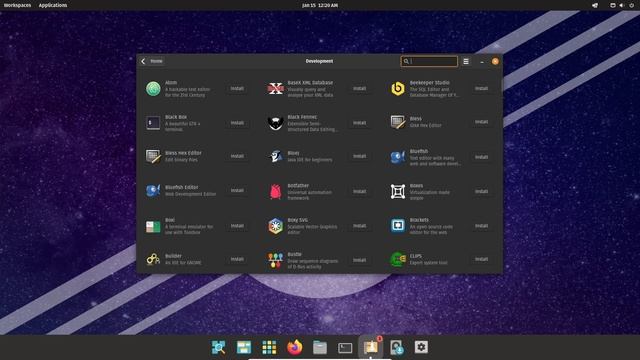Install Builder IDE
640x360 pixels.
(x=237, y=259)
